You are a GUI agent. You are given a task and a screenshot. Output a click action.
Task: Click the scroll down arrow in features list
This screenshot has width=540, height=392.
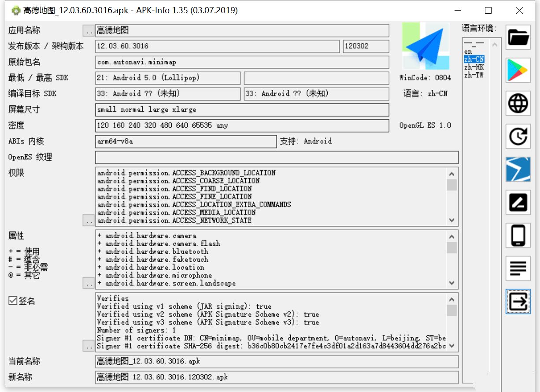[x=451, y=283]
